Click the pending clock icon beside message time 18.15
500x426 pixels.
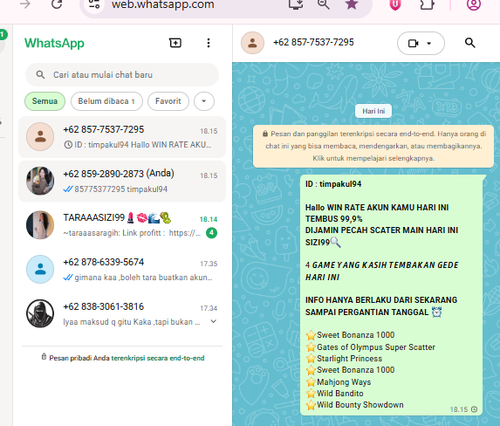pos(474,409)
